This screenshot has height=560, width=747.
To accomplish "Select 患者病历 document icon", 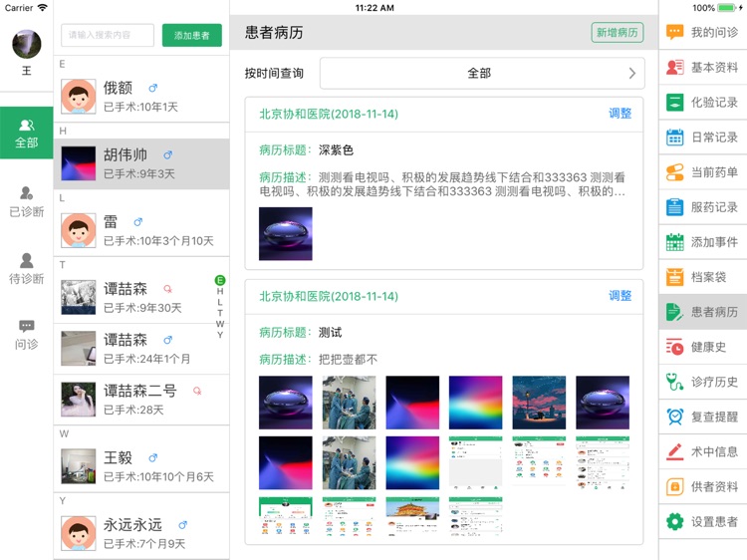I will [674, 312].
